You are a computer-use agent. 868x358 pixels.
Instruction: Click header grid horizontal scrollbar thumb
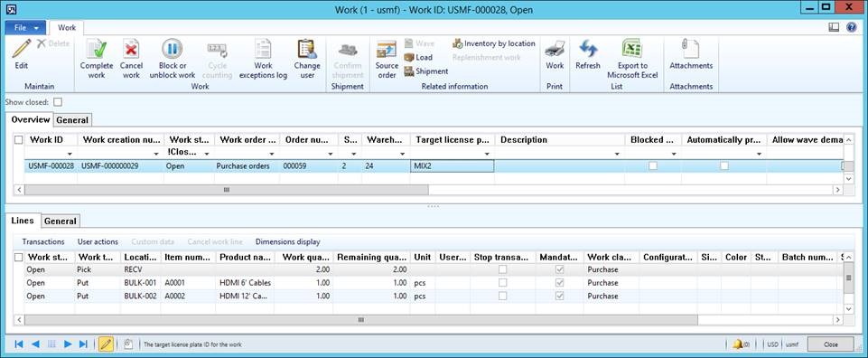pos(226,190)
